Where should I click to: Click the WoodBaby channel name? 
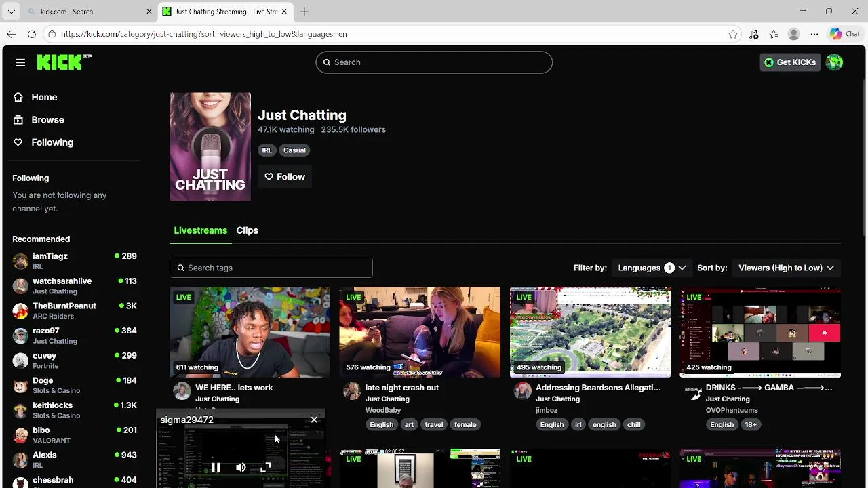[x=383, y=410]
